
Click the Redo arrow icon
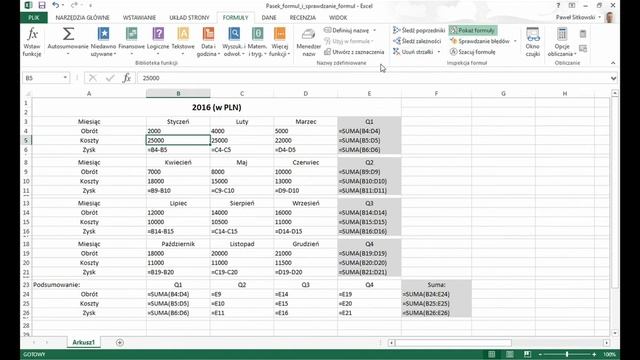click(74, 5)
